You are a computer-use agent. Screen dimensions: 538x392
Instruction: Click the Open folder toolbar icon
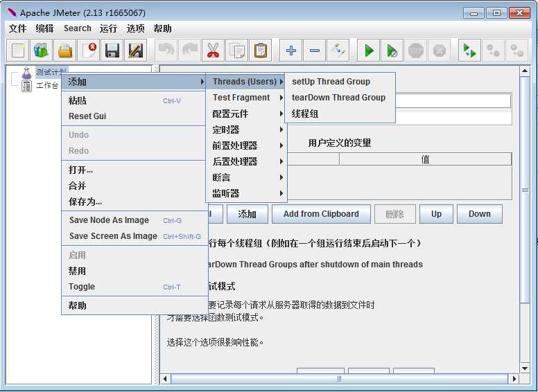(x=65, y=51)
